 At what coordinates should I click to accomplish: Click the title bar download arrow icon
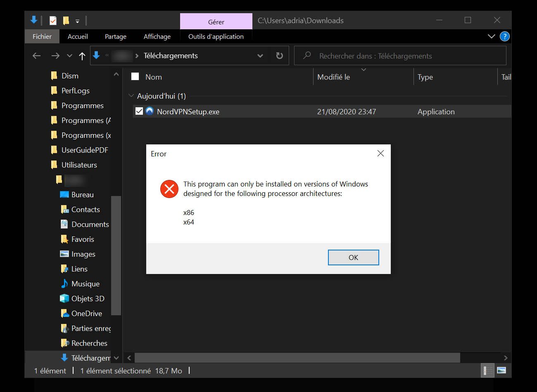34,20
